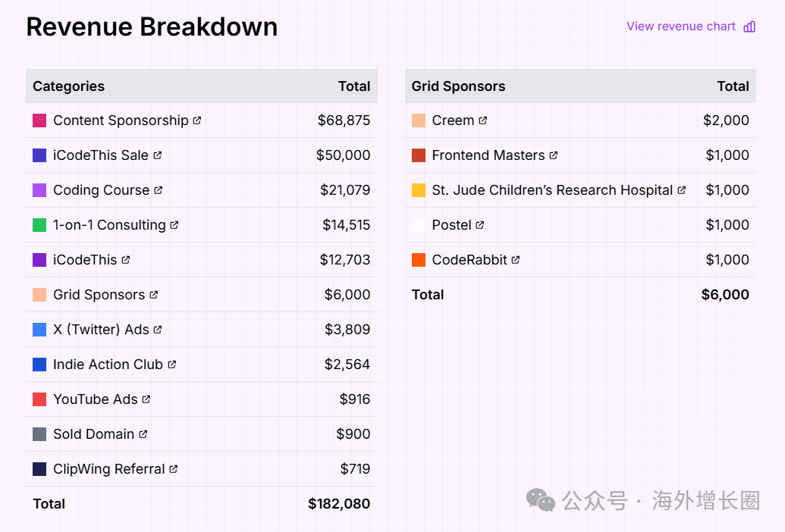Screen dimensions: 785x532
Task: Open the St. Jude Children's Research Hospital link
Action: coord(552,190)
